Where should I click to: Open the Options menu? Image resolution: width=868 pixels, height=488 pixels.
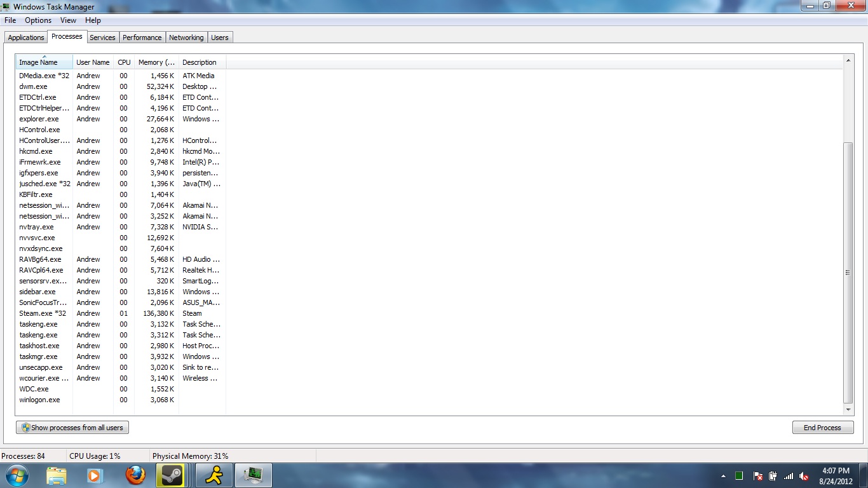point(38,20)
